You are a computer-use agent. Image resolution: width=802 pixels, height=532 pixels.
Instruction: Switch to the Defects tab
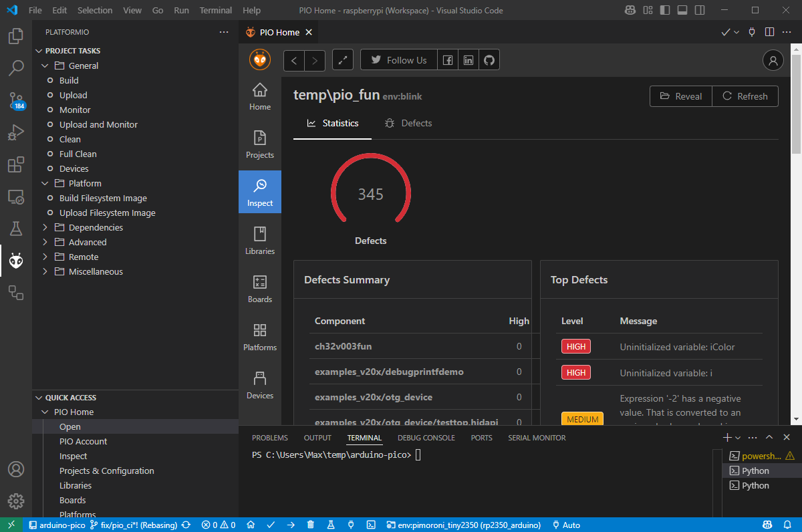[x=408, y=123]
